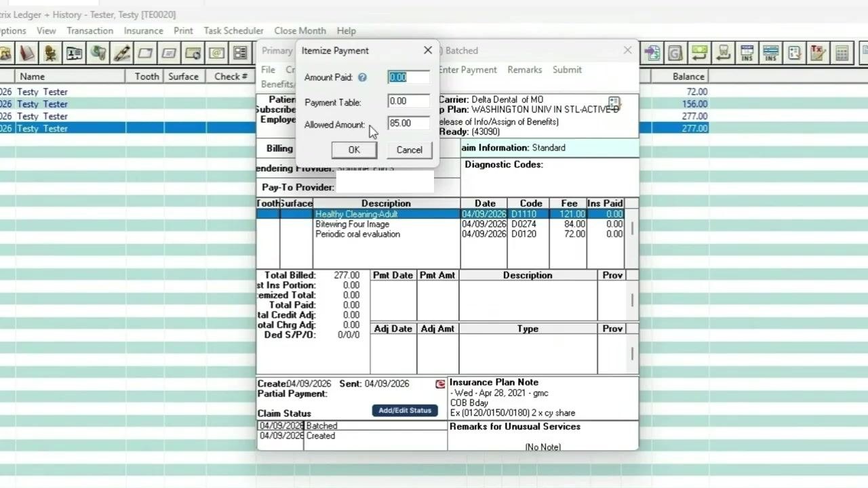Click the Add/Edit Status button
This screenshot has height=488, width=868.
click(405, 411)
